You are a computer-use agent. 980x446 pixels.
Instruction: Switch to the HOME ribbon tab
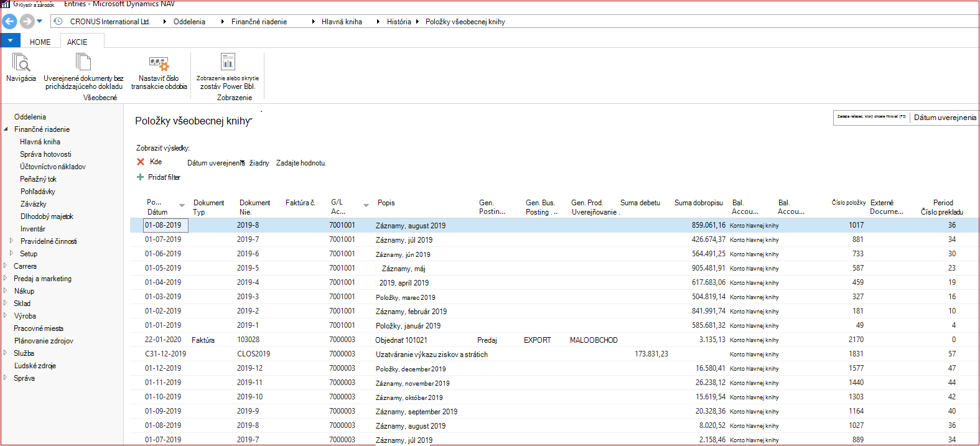tap(40, 42)
